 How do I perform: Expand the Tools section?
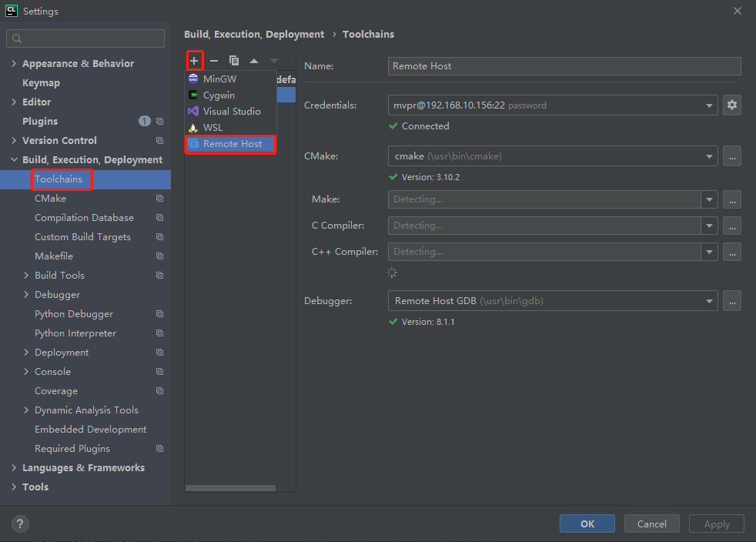(x=14, y=487)
